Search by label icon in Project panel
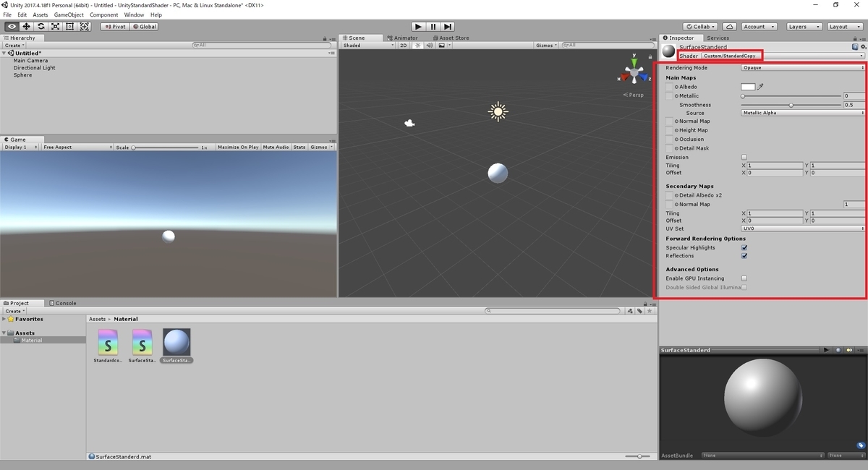The height and width of the screenshot is (470, 868). click(640, 311)
